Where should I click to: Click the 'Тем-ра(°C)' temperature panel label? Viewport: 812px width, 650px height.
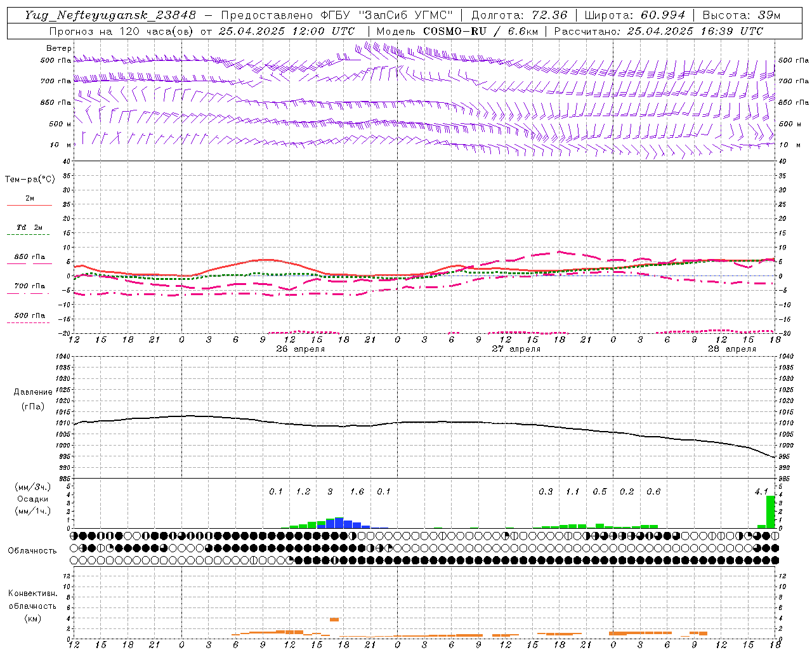pyautogui.click(x=30, y=180)
